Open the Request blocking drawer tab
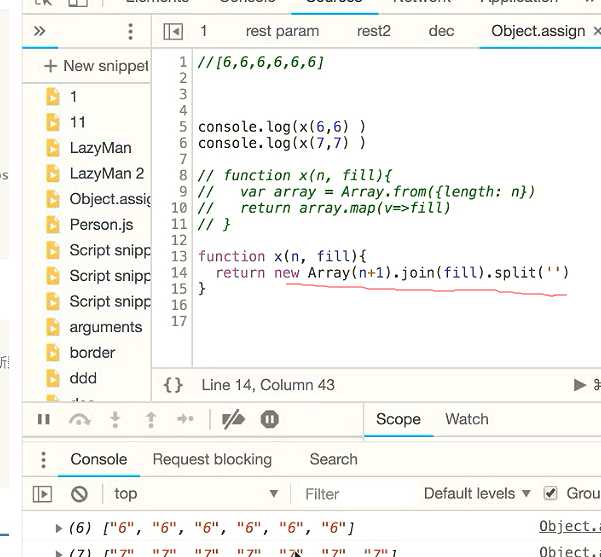Image resolution: width=601 pixels, height=557 pixels. 212,459
